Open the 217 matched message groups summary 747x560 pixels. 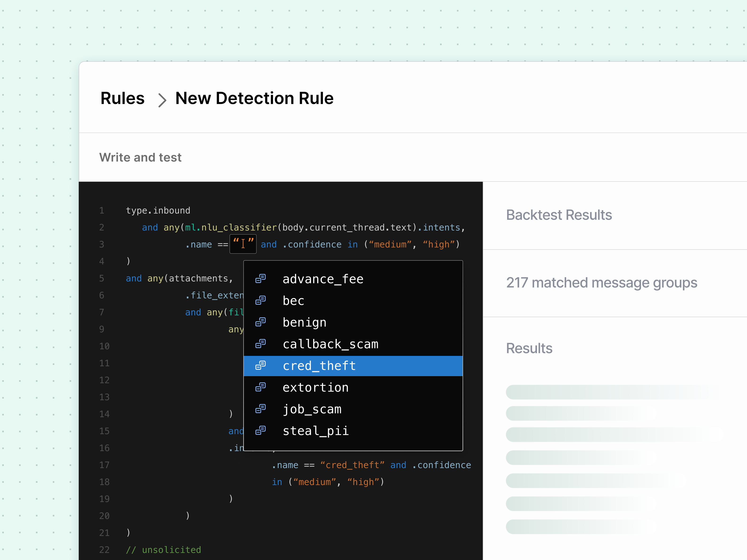pos(602,283)
